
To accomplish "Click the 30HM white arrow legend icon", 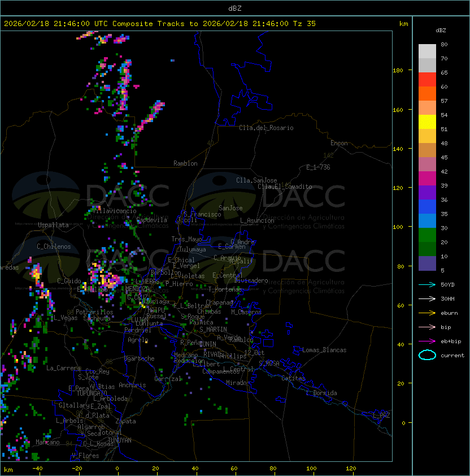I will click(x=427, y=298).
